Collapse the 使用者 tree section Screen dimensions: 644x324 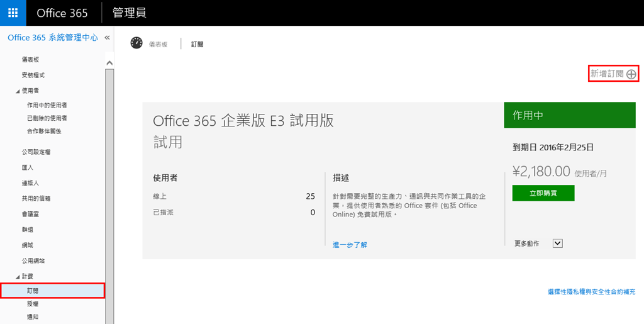[17, 91]
